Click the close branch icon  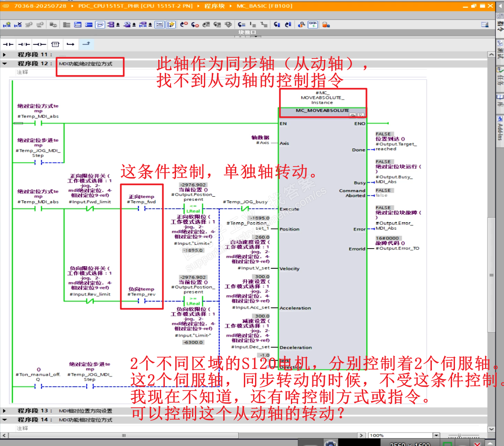coord(86,44)
